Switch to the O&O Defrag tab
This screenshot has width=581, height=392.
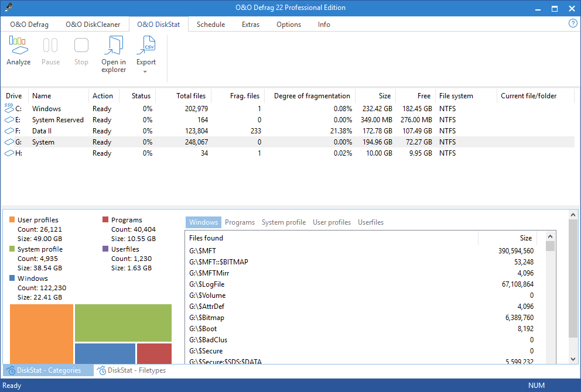tap(29, 25)
